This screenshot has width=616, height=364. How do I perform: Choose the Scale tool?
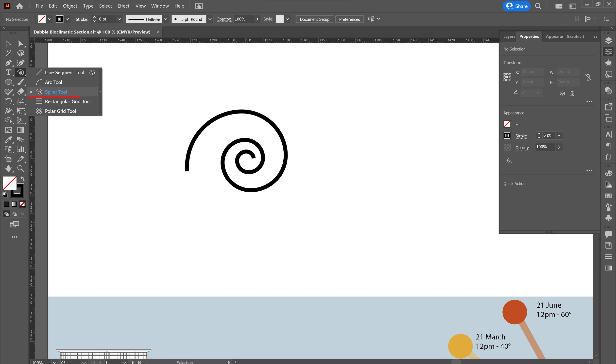pyautogui.click(x=21, y=101)
